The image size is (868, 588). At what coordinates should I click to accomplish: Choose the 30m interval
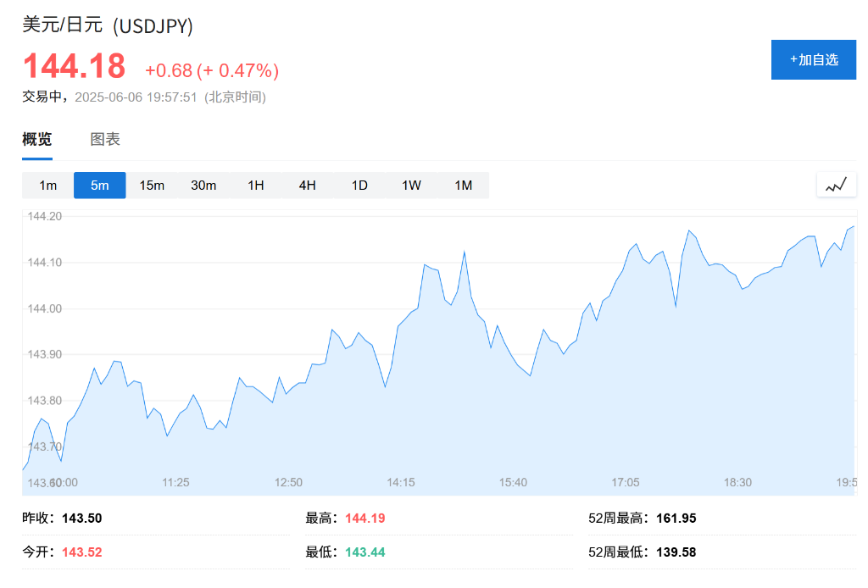coord(203,186)
